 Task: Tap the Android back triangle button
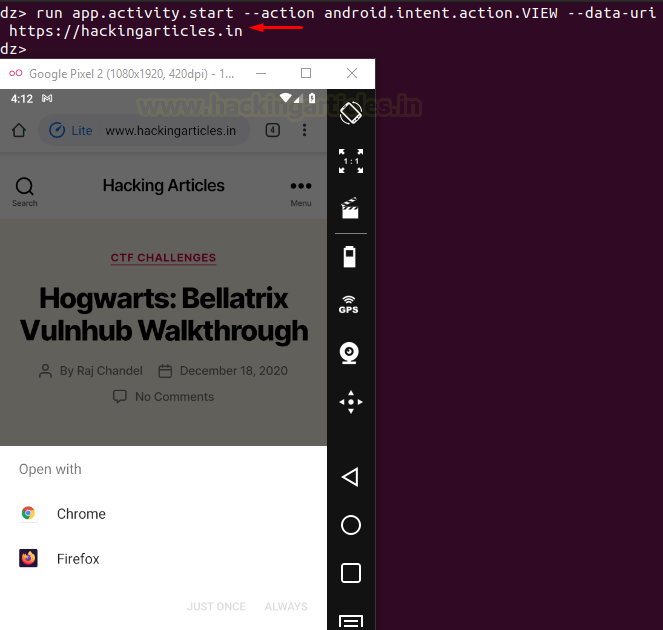tap(350, 477)
